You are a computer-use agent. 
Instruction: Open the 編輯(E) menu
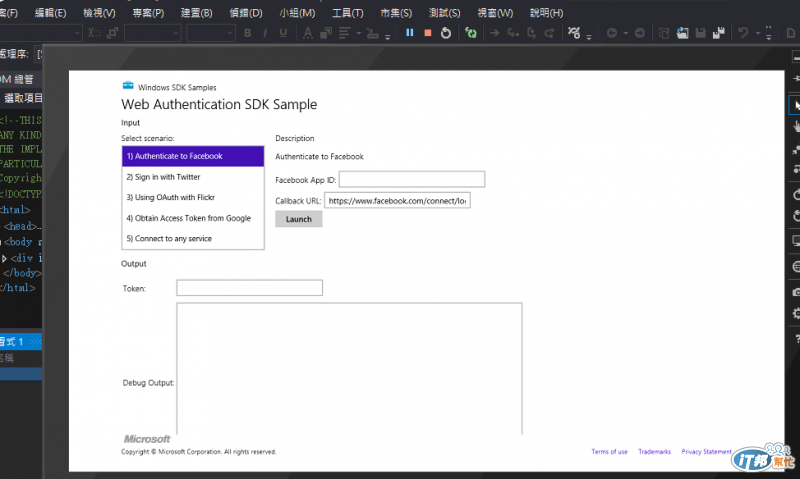(x=51, y=13)
